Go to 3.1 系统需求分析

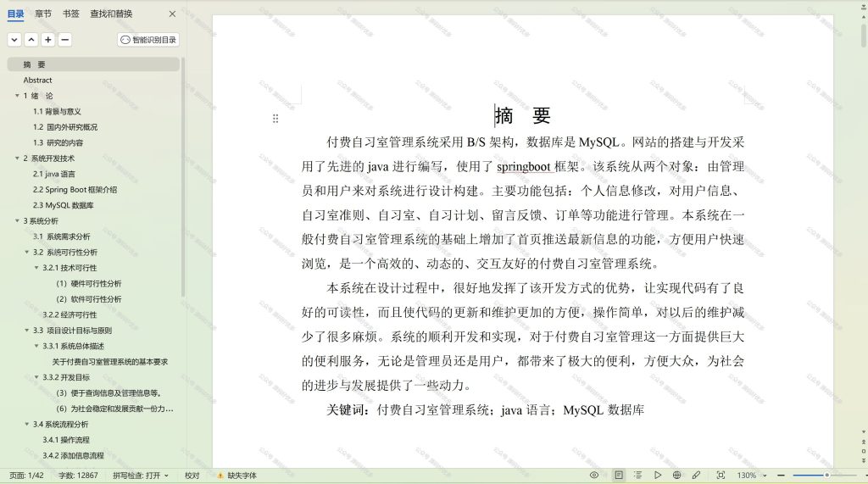pyautogui.click(x=61, y=236)
